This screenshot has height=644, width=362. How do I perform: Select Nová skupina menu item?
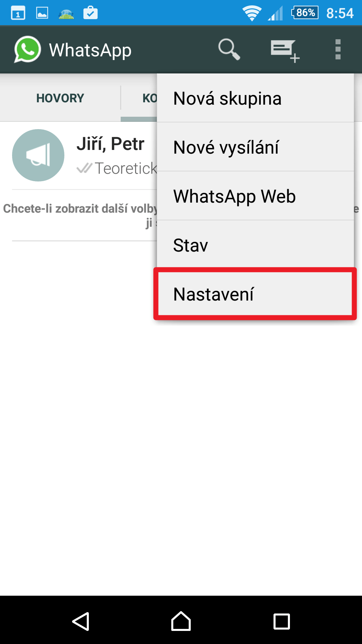255,98
